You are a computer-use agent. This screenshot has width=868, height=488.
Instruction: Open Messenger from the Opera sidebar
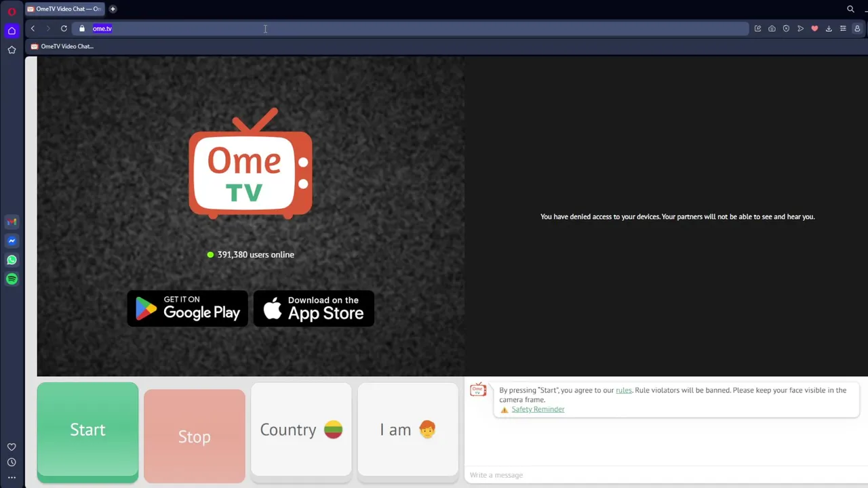(x=12, y=241)
